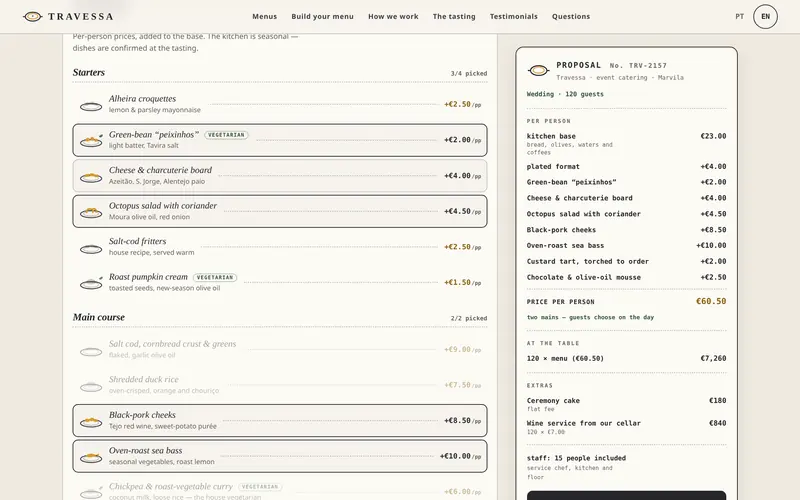The height and width of the screenshot is (500, 800).
Task: Click the Alheira croquettes plate icon
Action: point(91,106)
